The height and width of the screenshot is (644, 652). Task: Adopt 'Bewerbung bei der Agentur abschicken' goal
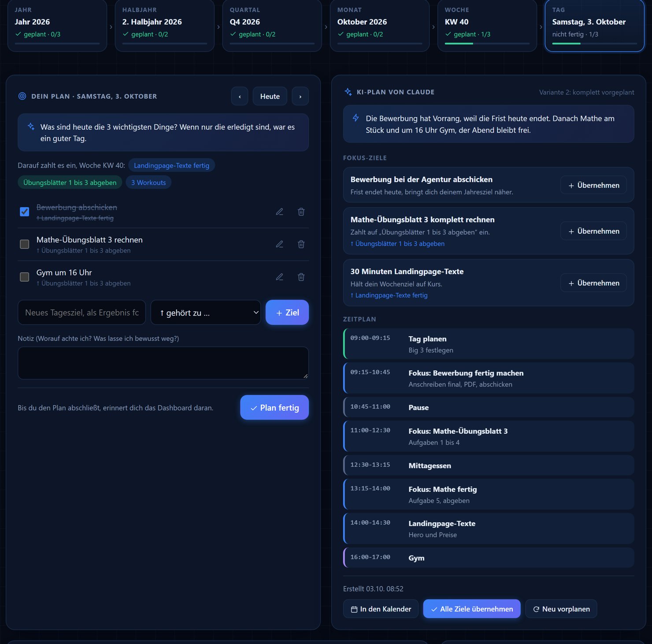pos(593,185)
